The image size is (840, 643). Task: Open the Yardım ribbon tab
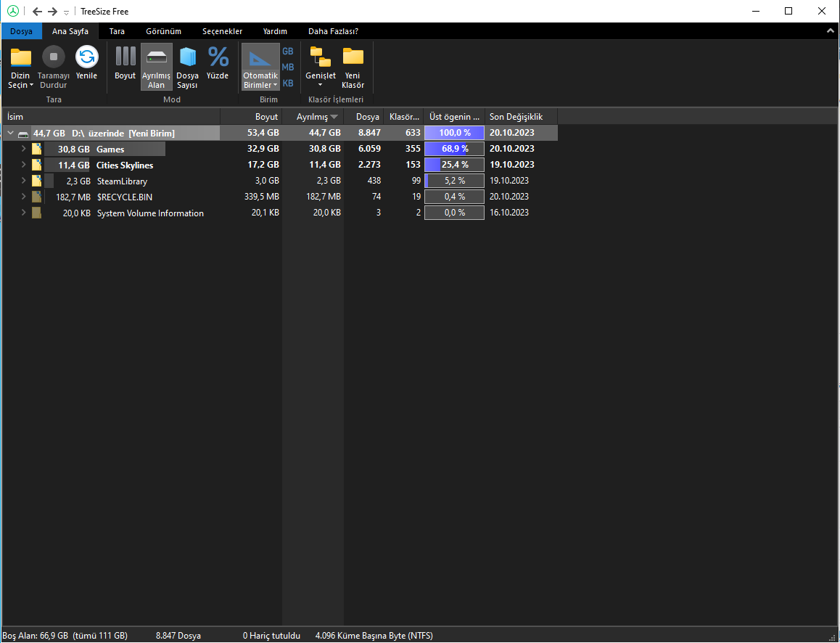point(275,31)
